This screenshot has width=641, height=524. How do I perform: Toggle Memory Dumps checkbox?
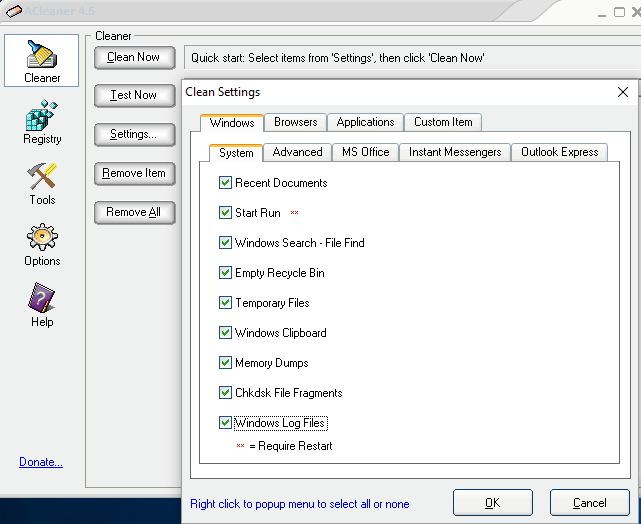pyautogui.click(x=225, y=363)
